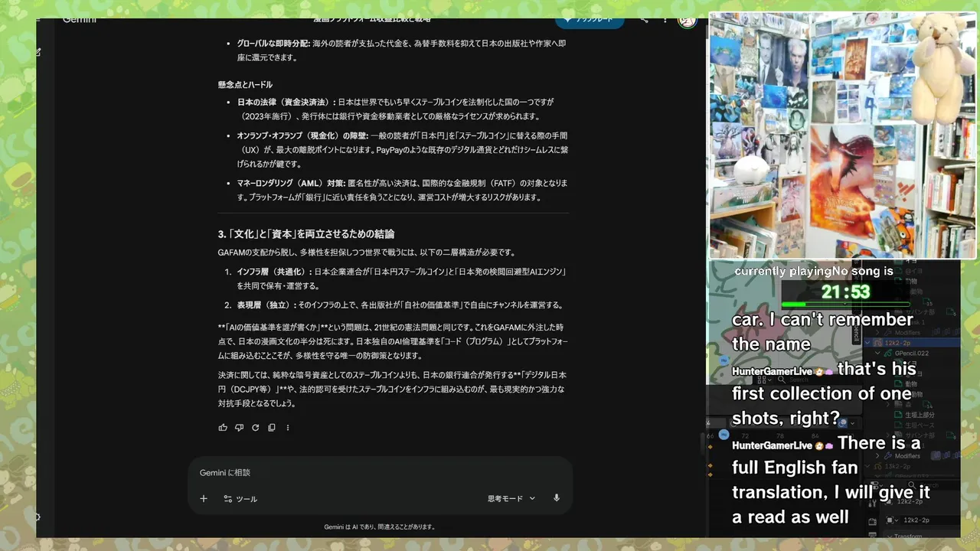Click 'マネーロンダリング（AML）対策' bullet
Screen dimensions: 980x551
(x=403, y=191)
